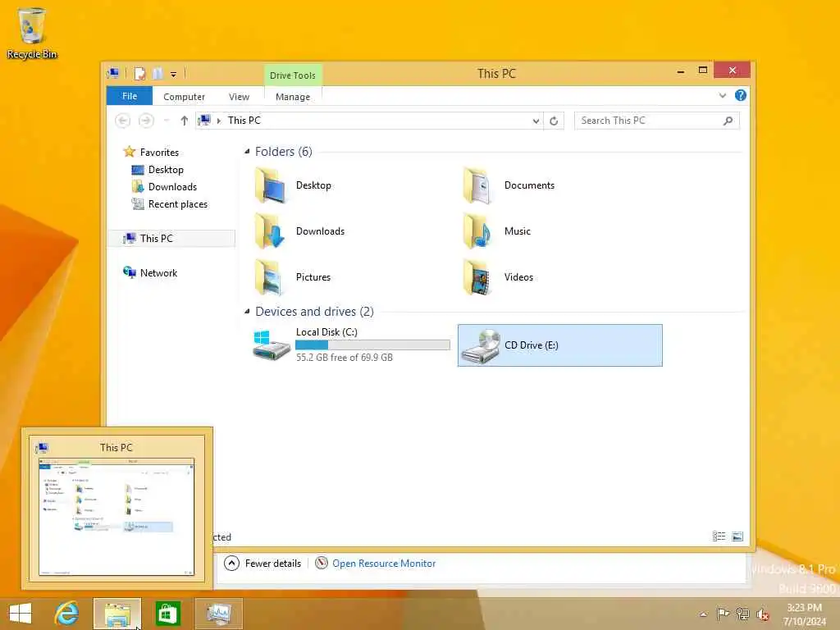
Task: Open the File ribbon tab
Action: 130,96
